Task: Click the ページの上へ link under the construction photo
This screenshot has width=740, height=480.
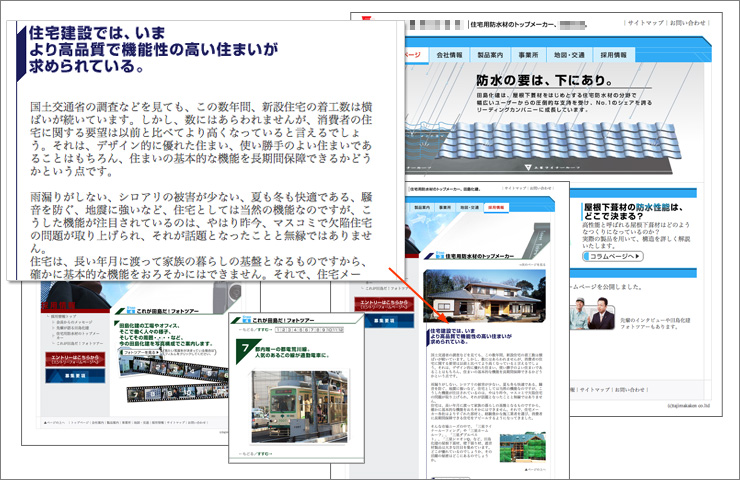Action: (535, 469)
